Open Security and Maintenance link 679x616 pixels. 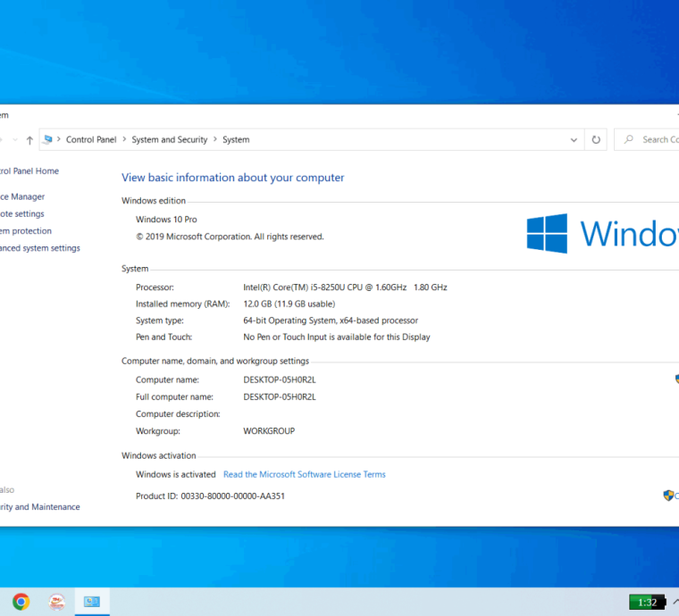[40, 507]
